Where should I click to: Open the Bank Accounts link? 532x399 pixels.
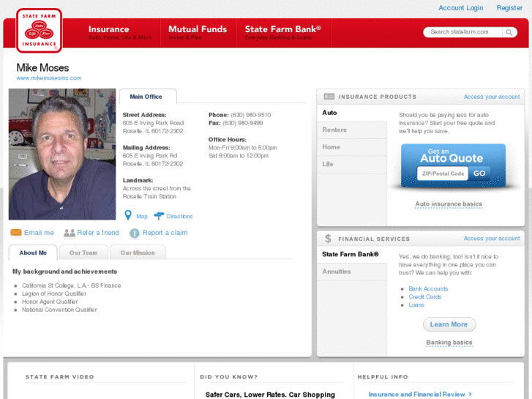pyautogui.click(x=428, y=288)
